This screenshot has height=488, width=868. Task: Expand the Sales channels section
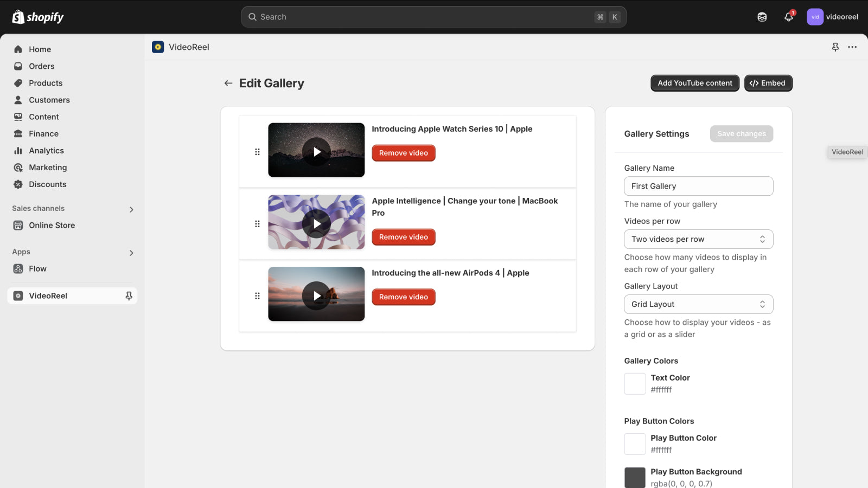coord(131,209)
